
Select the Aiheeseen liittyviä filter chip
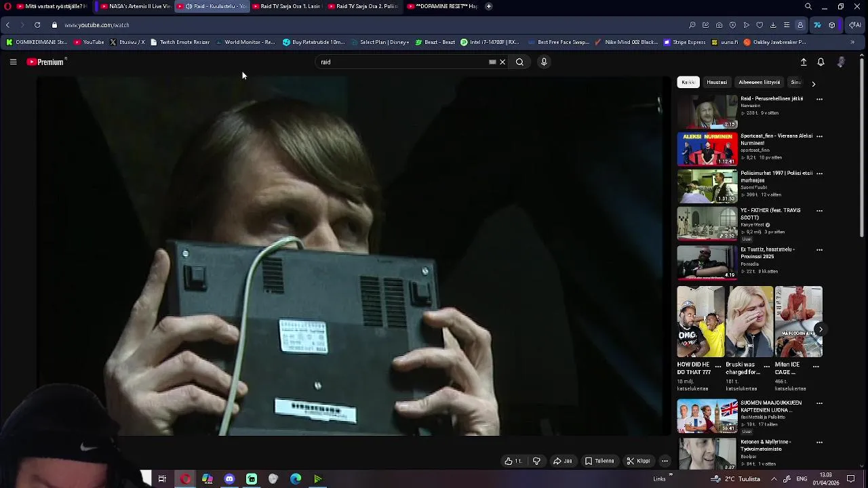pos(759,82)
